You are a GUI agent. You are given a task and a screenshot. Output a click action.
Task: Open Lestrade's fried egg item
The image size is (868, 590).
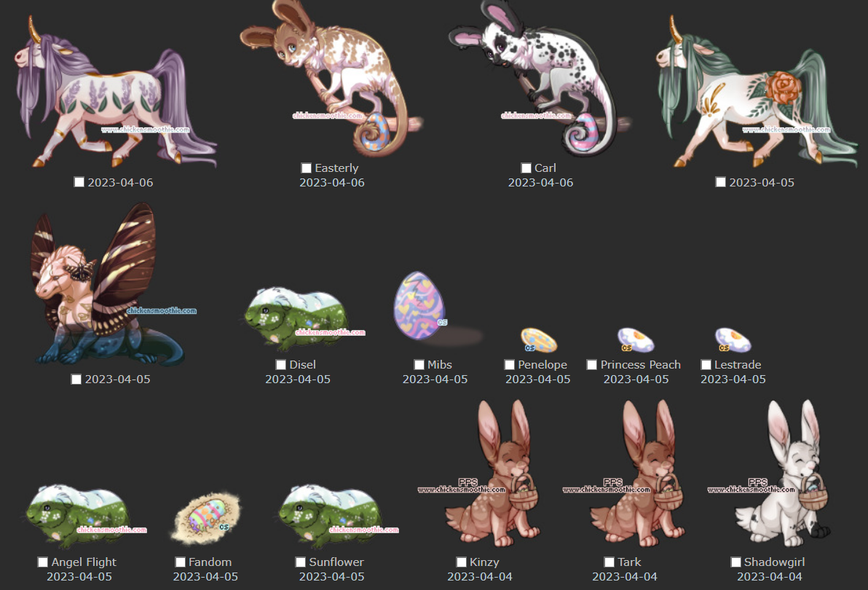coord(733,340)
